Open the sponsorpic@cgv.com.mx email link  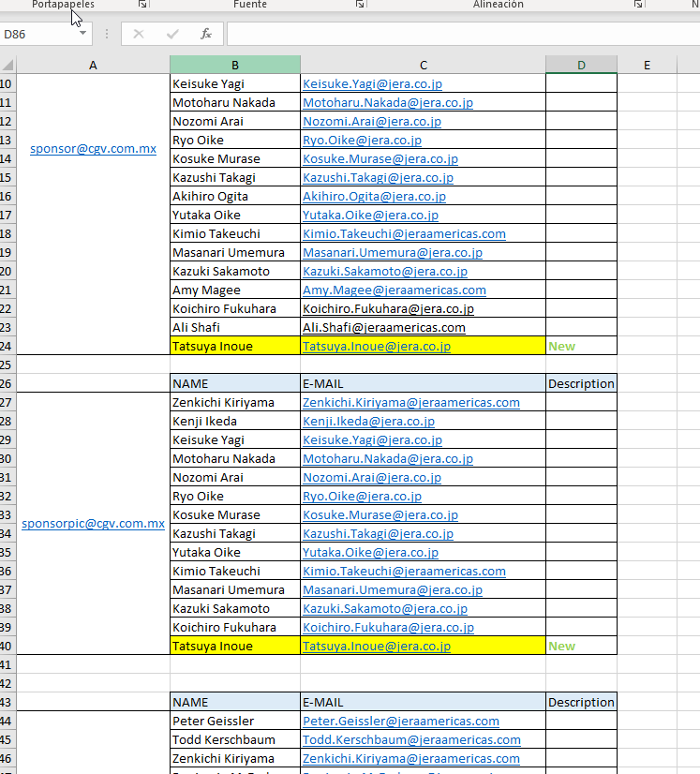coord(93,524)
